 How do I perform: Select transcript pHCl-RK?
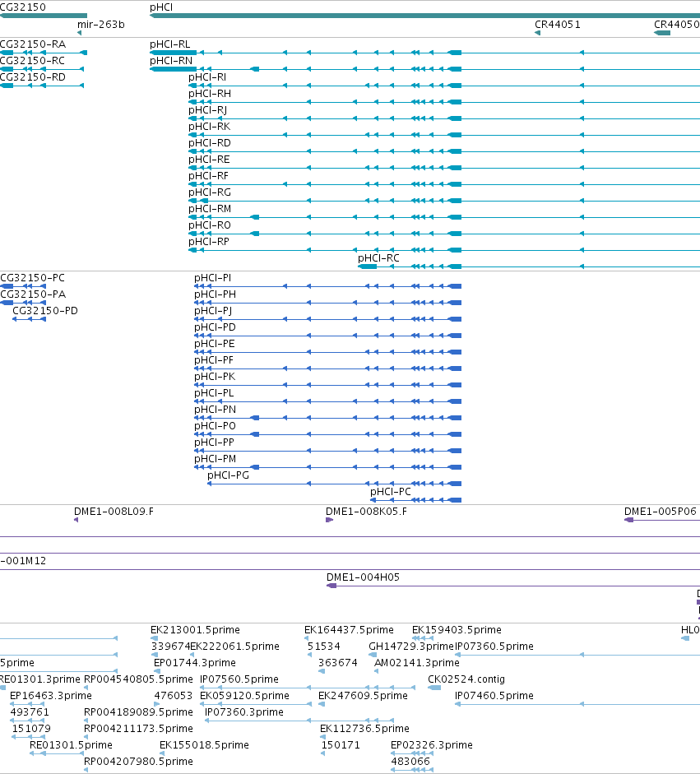(209, 127)
